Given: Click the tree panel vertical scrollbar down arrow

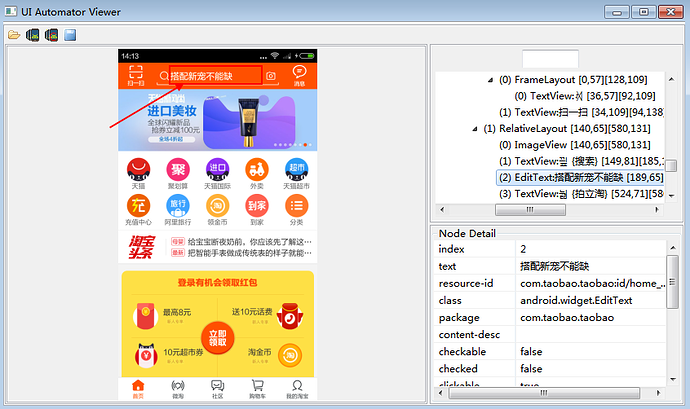Looking at the screenshot, I should click(x=671, y=196).
